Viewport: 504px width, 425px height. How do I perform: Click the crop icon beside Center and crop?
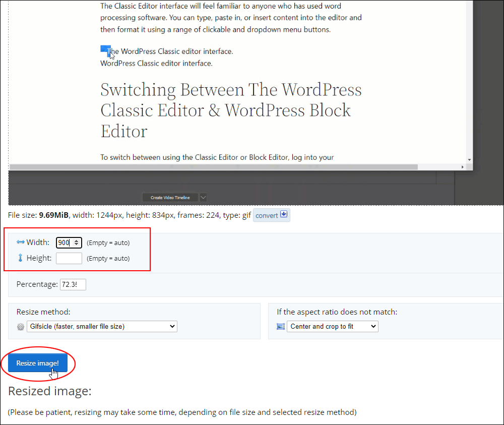tap(281, 327)
